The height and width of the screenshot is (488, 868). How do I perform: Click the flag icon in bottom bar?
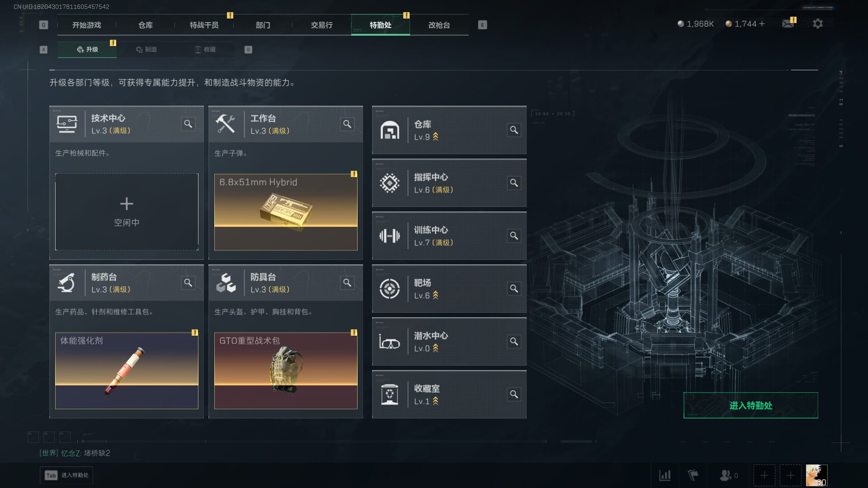[693, 475]
